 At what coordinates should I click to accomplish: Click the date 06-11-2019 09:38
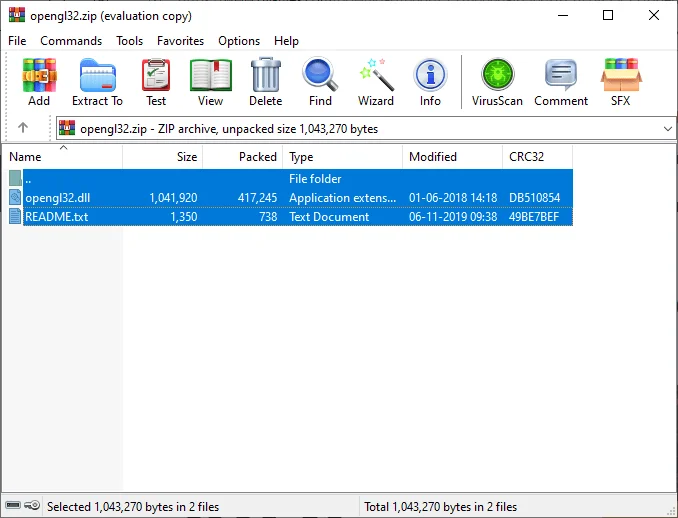453,217
